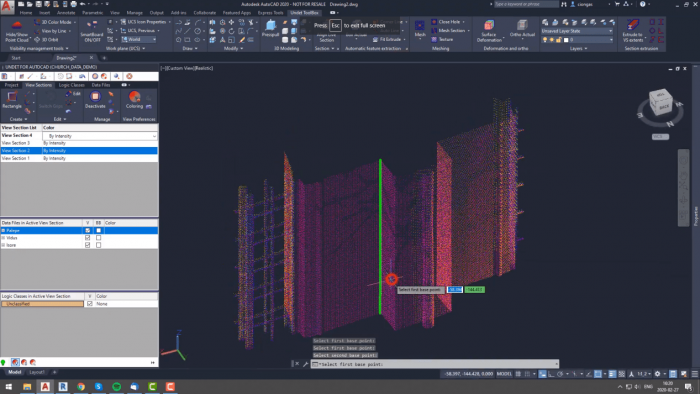Click the keyword search field

[x=526, y=4]
